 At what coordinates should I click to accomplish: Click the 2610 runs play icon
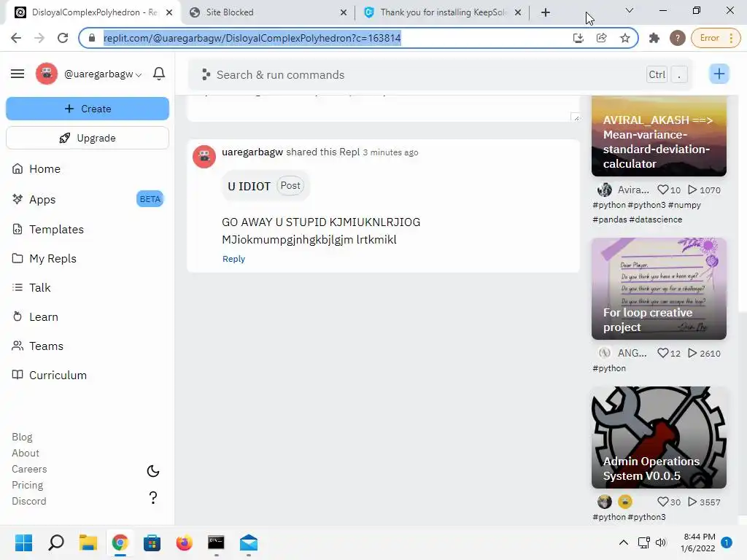coord(692,353)
